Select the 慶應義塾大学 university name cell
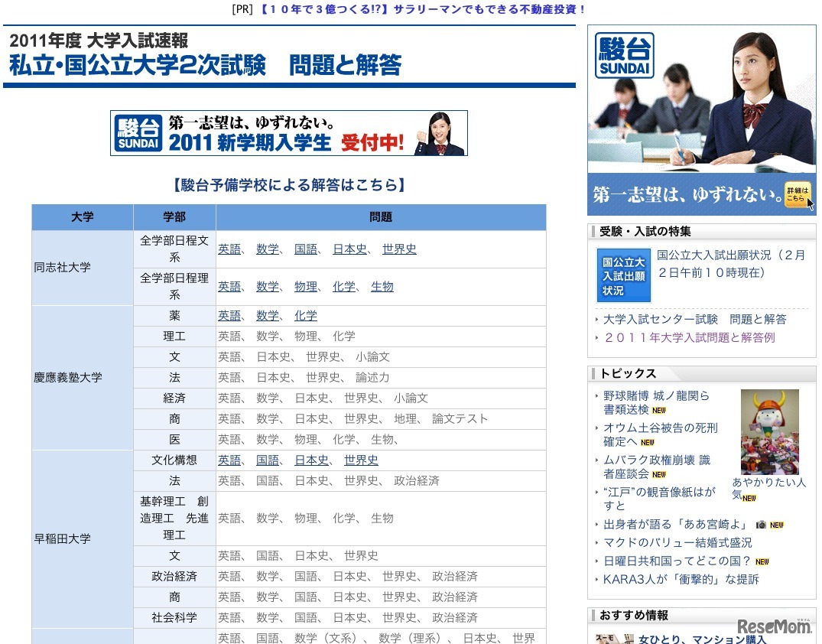822x644 pixels. [x=83, y=378]
